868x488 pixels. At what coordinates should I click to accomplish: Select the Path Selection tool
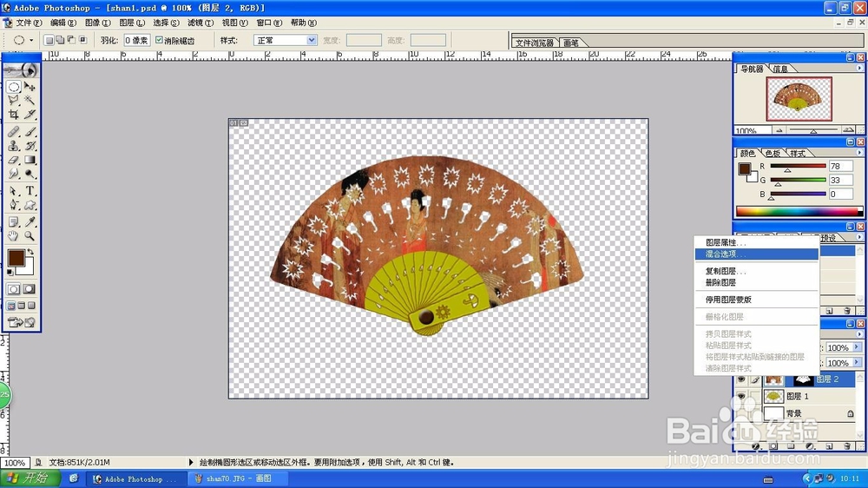[14, 191]
